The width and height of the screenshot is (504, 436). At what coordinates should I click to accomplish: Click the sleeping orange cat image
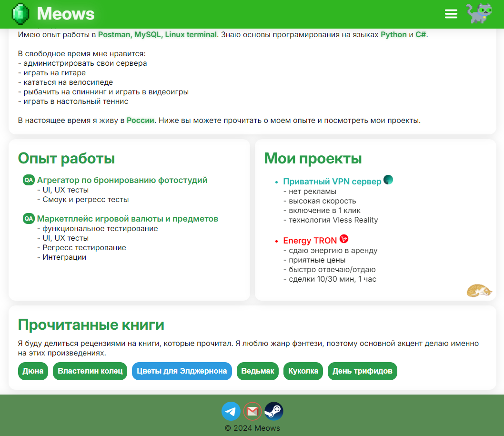479,290
